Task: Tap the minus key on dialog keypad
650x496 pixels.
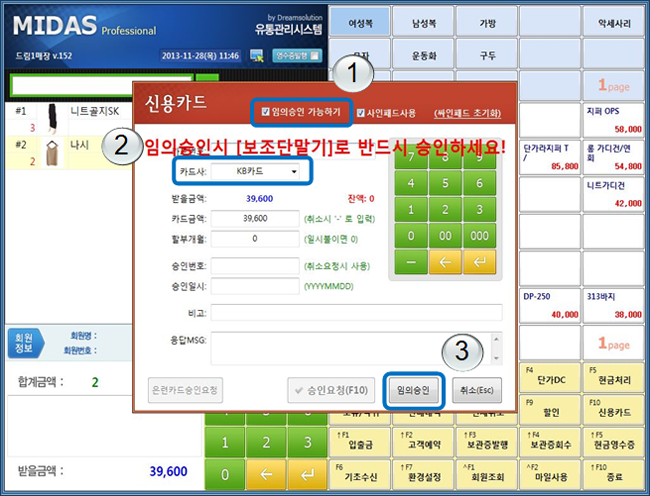Action: (x=411, y=262)
